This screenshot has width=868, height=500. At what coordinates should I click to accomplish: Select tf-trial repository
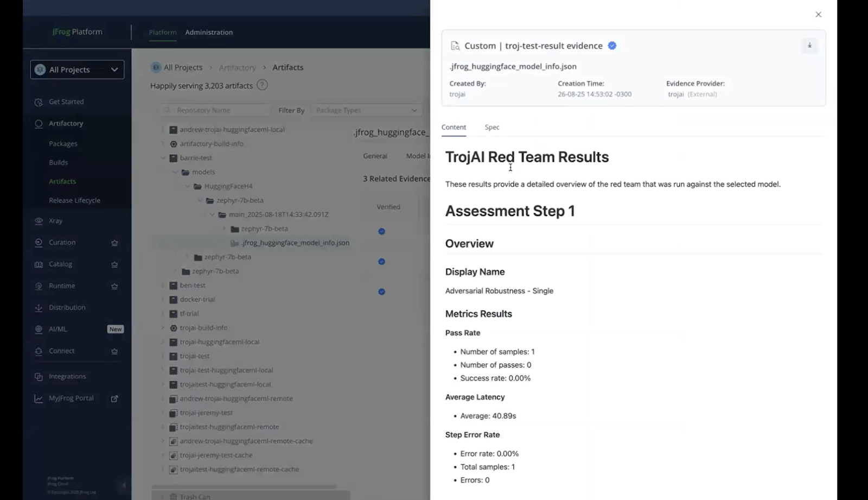pos(189,313)
